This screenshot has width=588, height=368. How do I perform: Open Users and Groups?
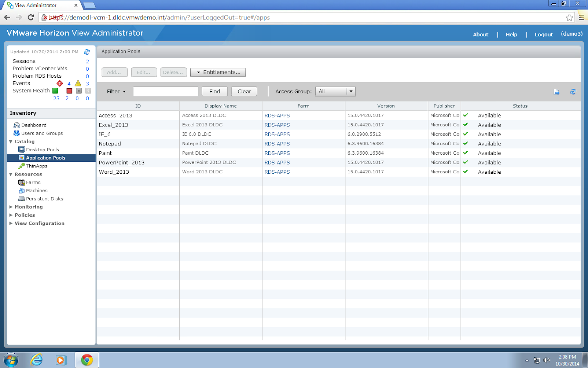(x=42, y=133)
